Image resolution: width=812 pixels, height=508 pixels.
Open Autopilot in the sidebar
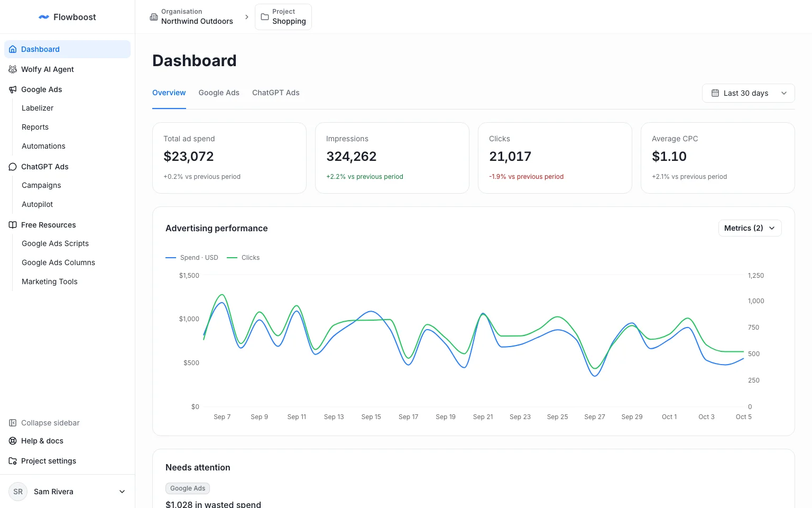point(37,204)
